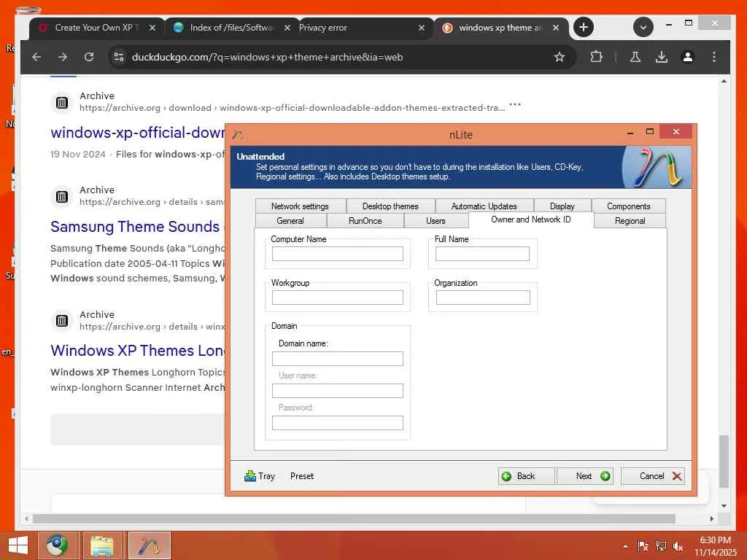Click the Workgroup text field
Screen dimensions: 747x560
pos(337,297)
